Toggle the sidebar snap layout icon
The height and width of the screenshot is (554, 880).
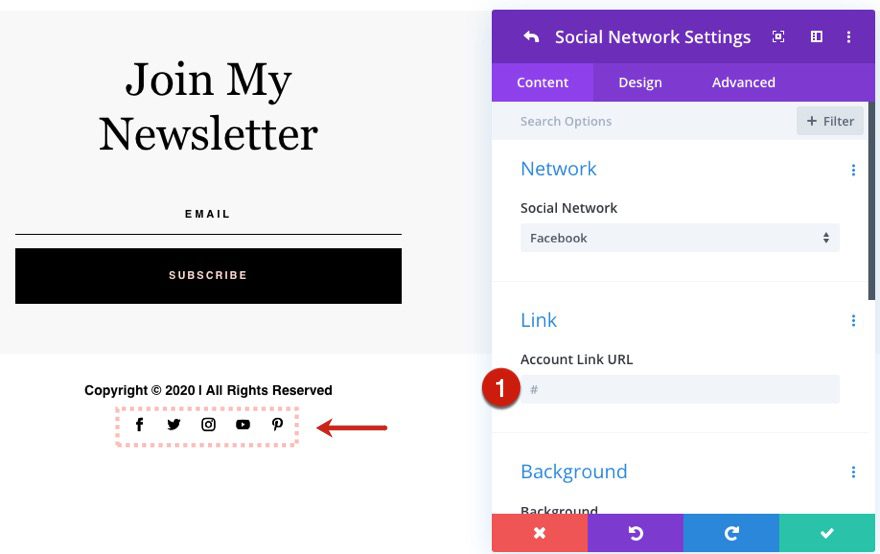[817, 37]
